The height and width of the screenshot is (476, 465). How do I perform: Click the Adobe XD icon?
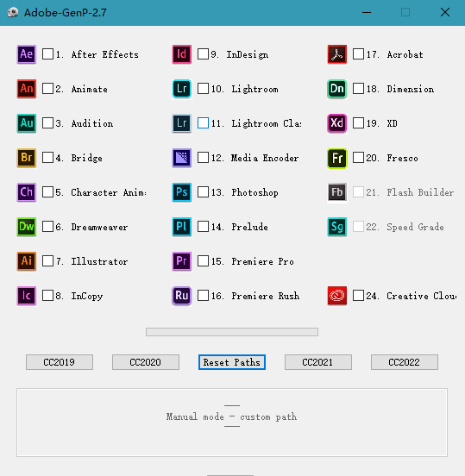pyautogui.click(x=337, y=123)
